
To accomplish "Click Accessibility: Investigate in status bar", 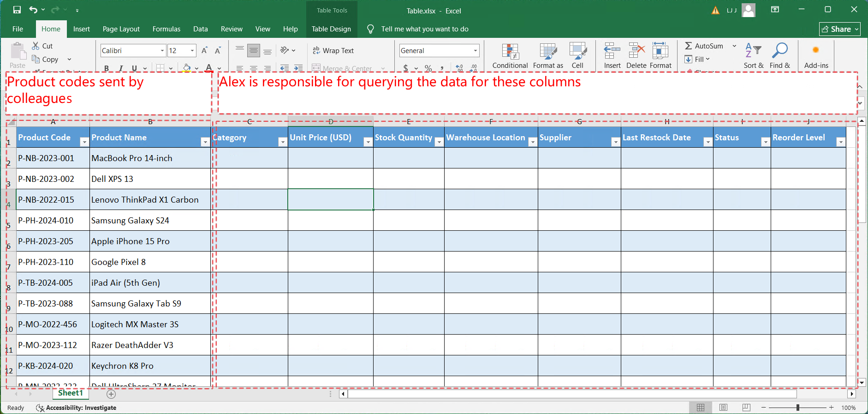I will click(76, 408).
